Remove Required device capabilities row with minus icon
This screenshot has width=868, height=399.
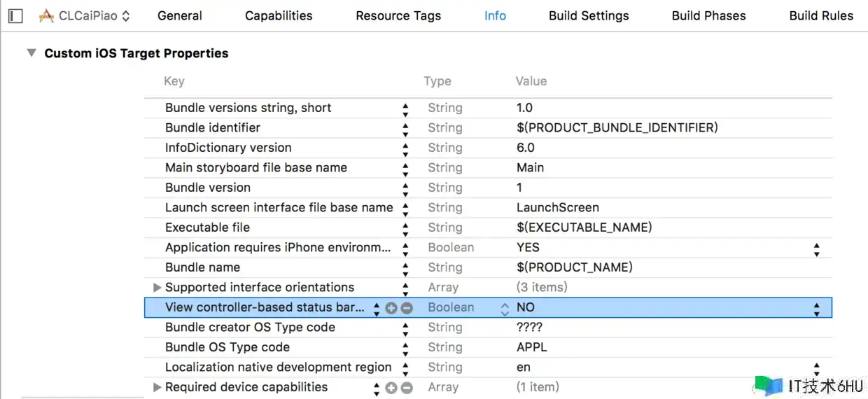point(407,388)
